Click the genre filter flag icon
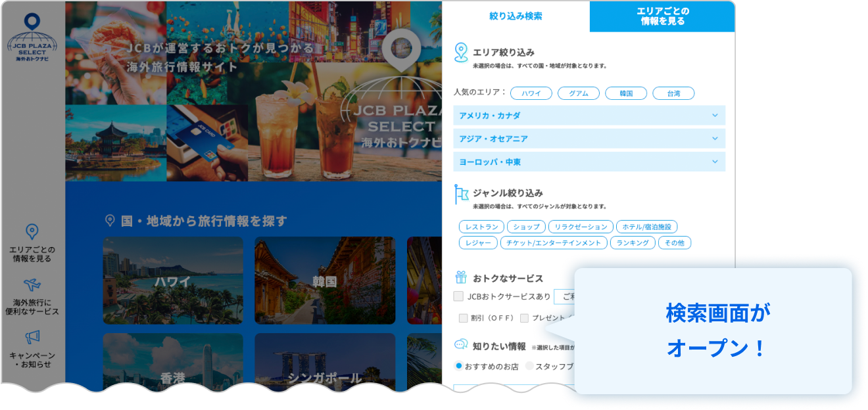This screenshot has width=868, height=410. click(461, 194)
